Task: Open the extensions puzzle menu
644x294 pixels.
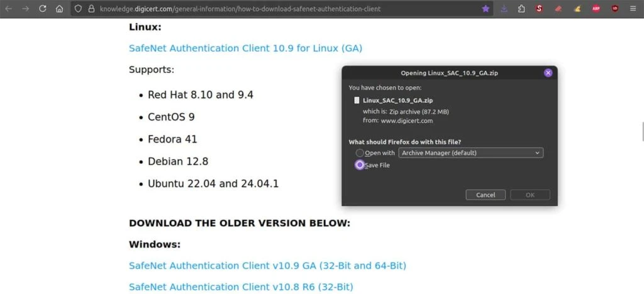Action: pos(521,9)
